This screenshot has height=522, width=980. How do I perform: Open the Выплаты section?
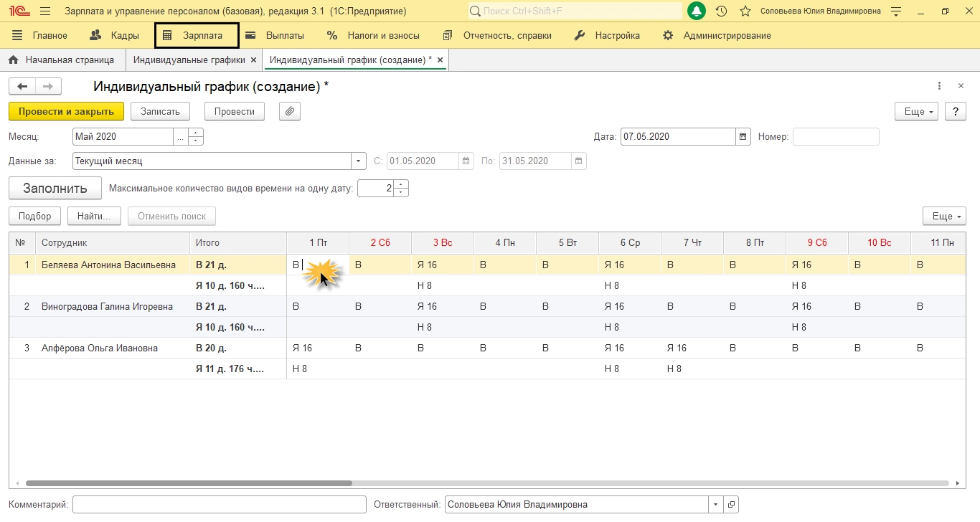(x=275, y=36)
